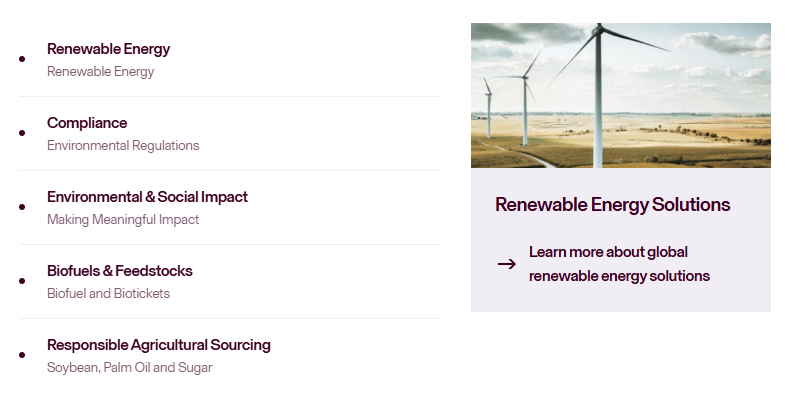The width and height of the screenshot is (789, 415).
Task: Click the bullet beside Renewable Energy
Action: pyautogui.click(x=22, y=59)
